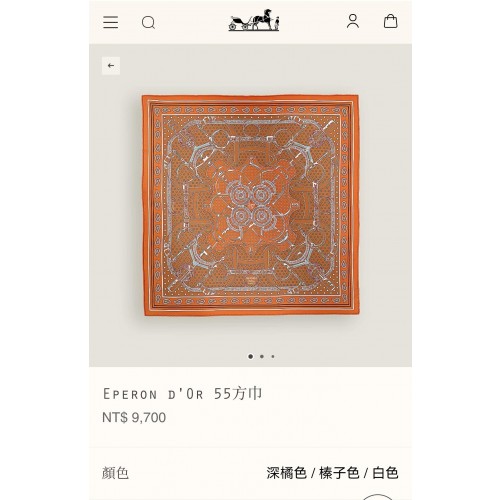Screen dimensions: 500x500
Task: Go home via the Hermès carriage logo
Action: (x=254, y=21)
